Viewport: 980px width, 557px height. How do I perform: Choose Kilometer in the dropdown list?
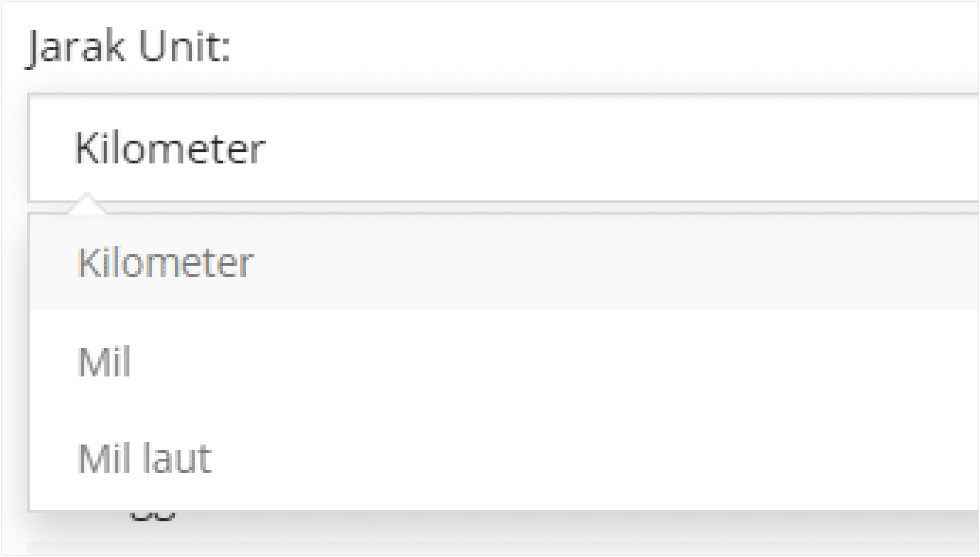(x=504, y=263)
